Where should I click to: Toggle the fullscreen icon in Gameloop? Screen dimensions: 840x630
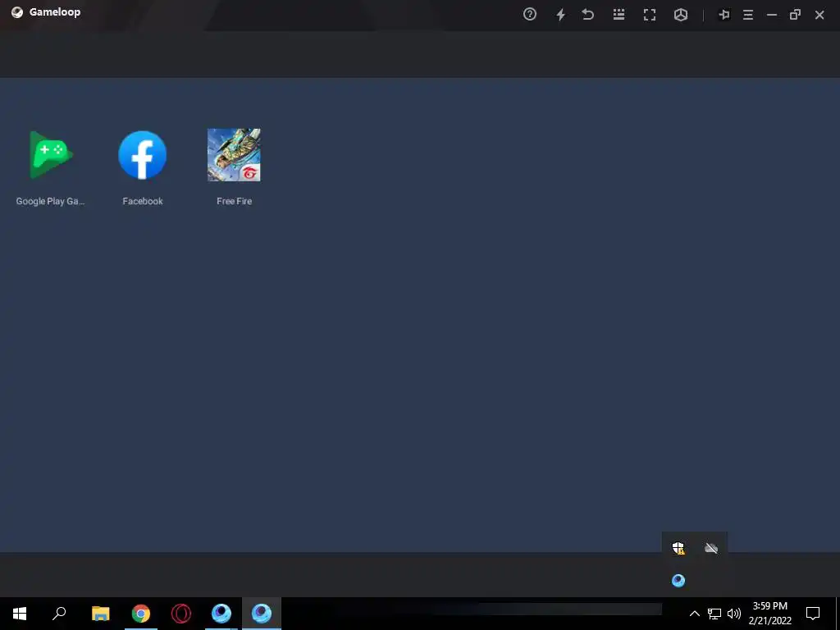pos(650,15)
